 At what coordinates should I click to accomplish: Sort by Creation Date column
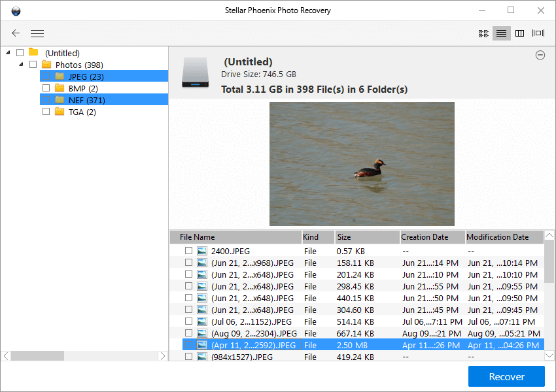pos(432,237)
